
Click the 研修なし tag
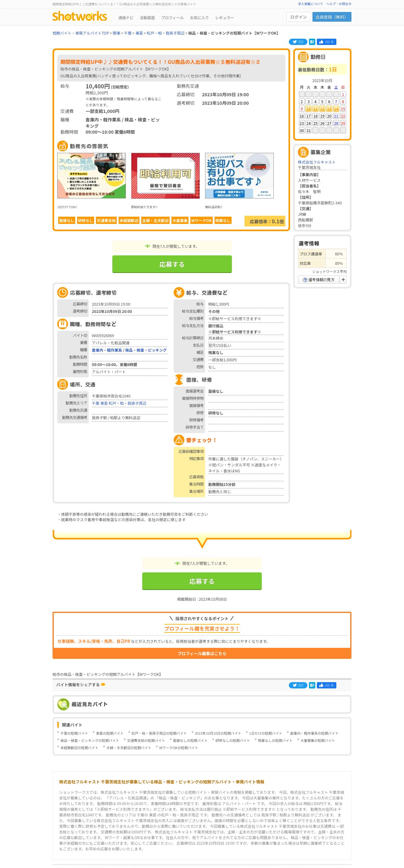point(85,220)
